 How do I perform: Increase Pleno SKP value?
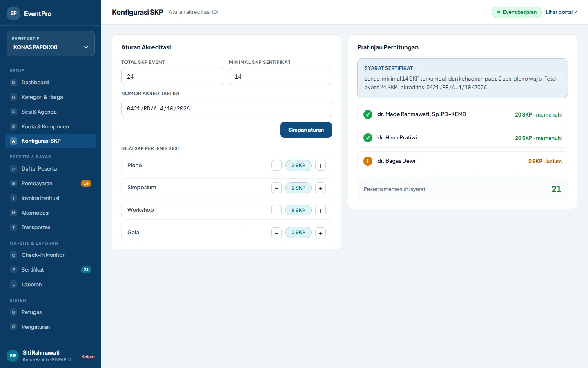321,166
